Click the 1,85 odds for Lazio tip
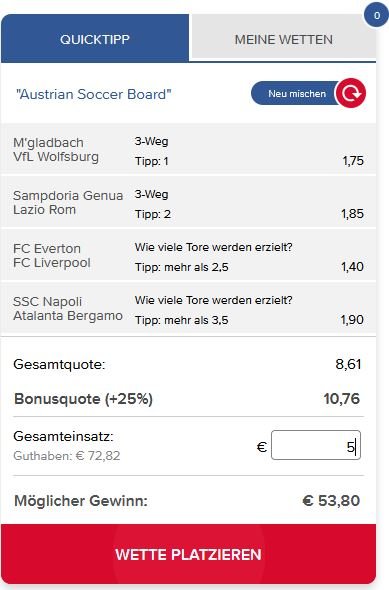The width and height of the screenshot is (389, 590). point(352,214)
